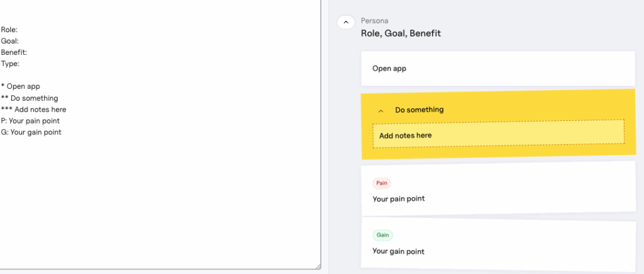Collapse the "Do something" step chevron

pos(380,110)
